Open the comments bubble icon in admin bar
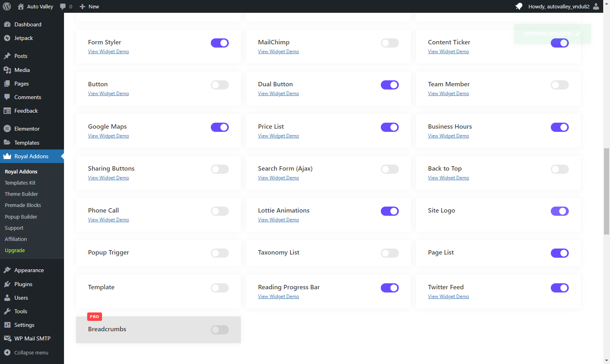The height and width of the screenshot is (364, 610). [x=63, y=6]
